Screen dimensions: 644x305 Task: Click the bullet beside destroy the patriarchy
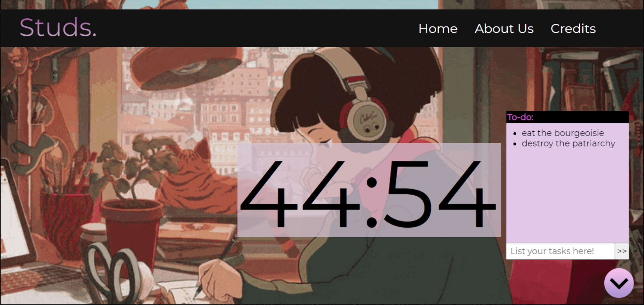pos(515,144)
